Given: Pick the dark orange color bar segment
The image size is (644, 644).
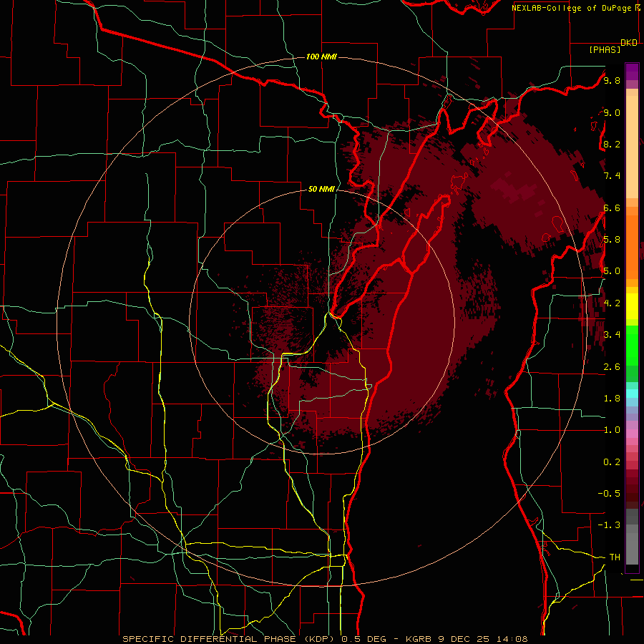Looking at the screenshot, I should (x=632, y=246).
